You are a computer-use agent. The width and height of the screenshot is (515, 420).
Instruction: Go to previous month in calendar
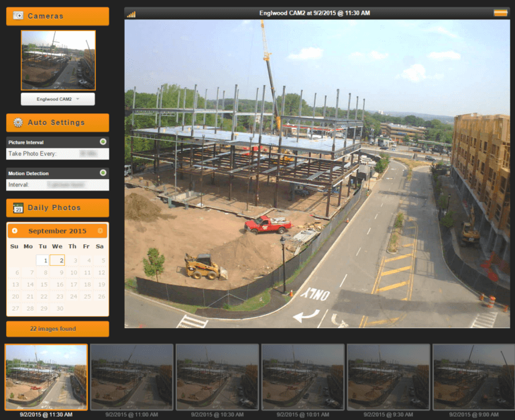pyautogui.click(x=15, y=231)
